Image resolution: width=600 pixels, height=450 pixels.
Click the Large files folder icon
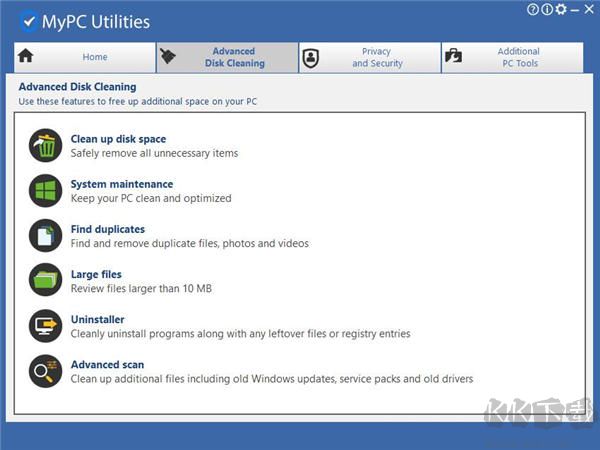point(46,280)
